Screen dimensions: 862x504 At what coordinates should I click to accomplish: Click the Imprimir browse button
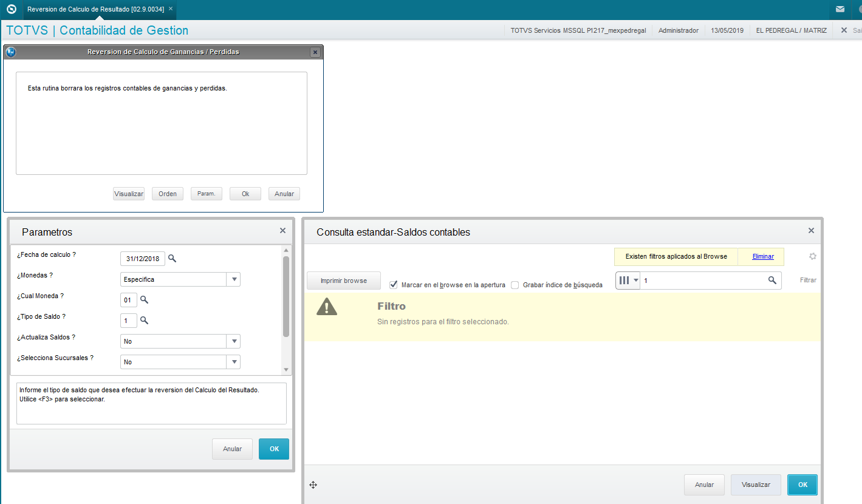click(344, 281)
